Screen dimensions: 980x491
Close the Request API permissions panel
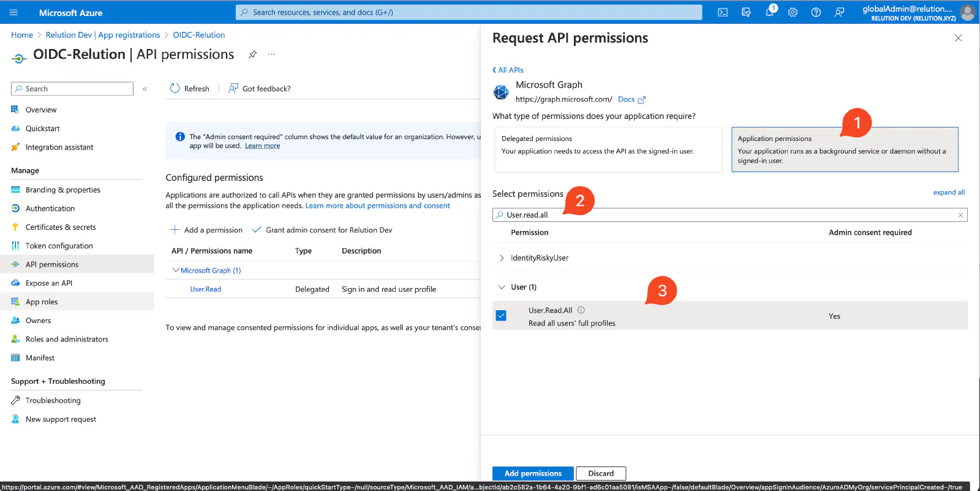tap(959, 38)
